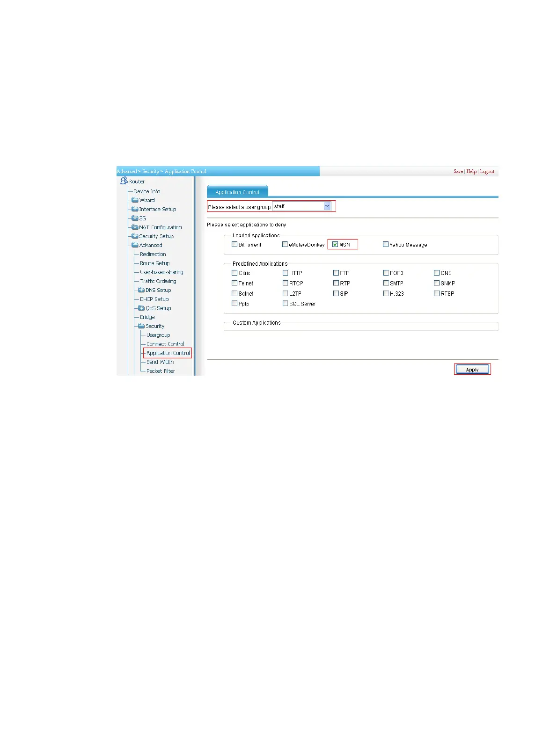Tick the FTP checkbox
This screenshot has height=756, width=557.
tap(336, 273)
